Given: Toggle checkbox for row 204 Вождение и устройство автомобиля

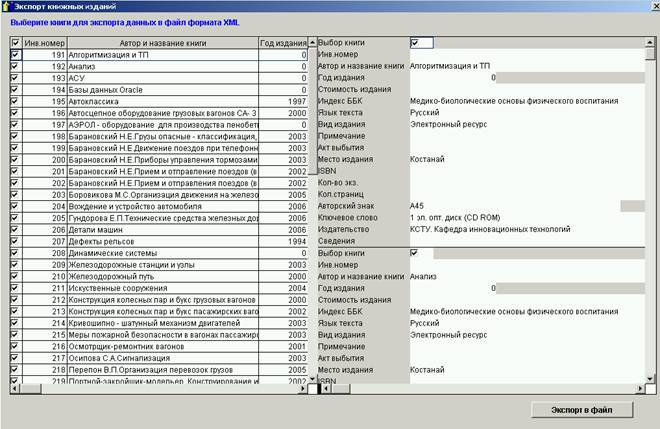Looking at the screenshot, I should (x=16, y=206).
